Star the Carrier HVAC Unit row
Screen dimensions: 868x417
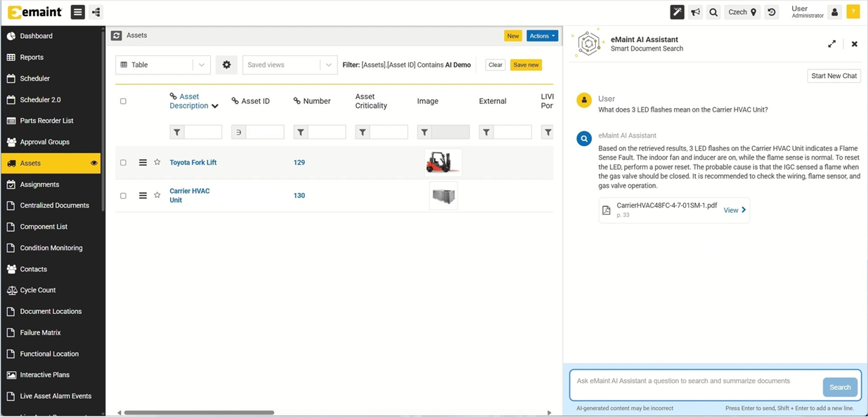(157, 195)
